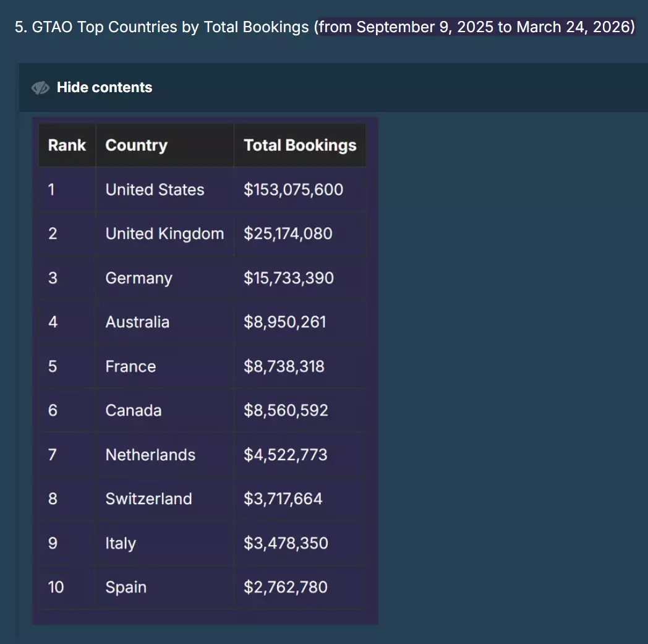Select the $25,174,080 bookings cell

pyautogui.click(x=288, y=233)
